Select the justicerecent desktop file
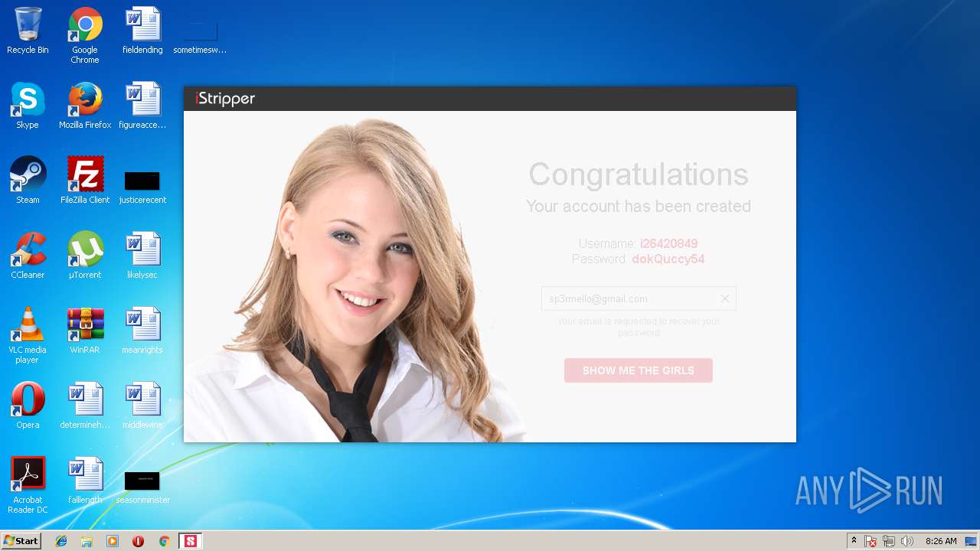The height and width of the screenshot is (551, 980). pyautogui.click(x=142, y=187)
